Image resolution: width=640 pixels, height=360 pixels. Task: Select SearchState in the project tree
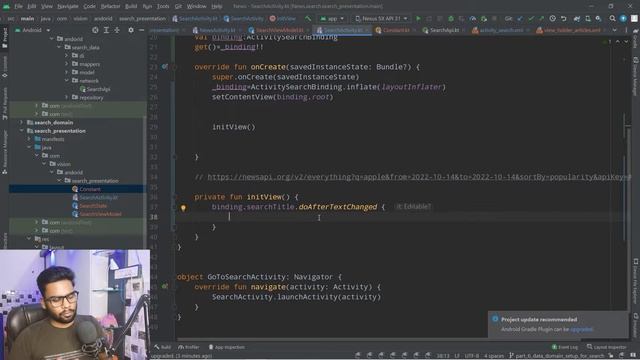[90, 206]
